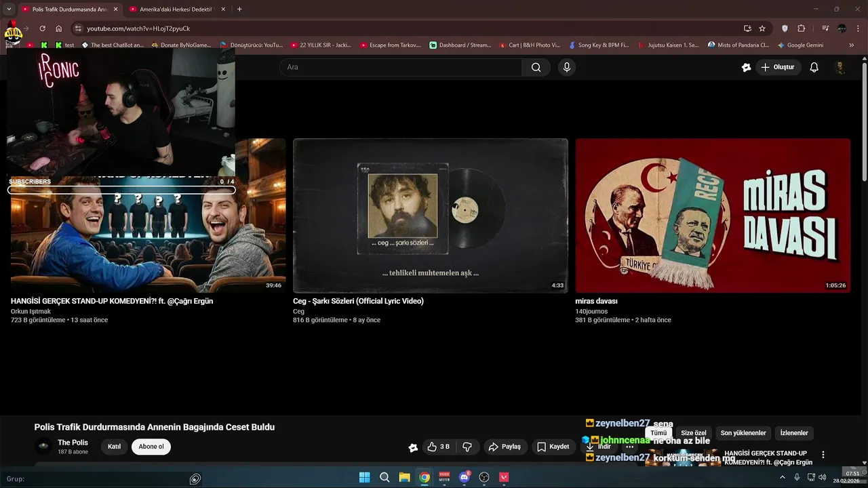
Task: Select the Tümü filter chip
Action: tap(658, 433)
